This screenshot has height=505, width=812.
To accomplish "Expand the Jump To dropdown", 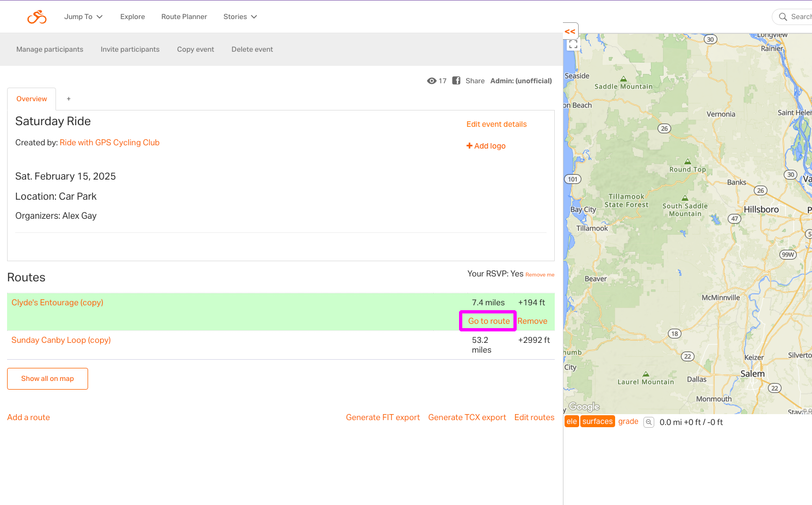I will coord(83,17).
